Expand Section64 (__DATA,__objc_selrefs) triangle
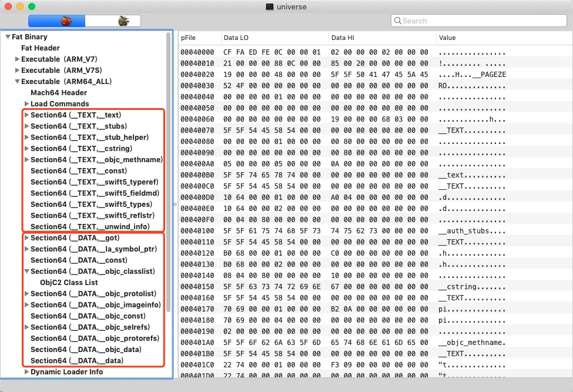Image resolution: width=573 pixels, height=392 pixels. 26,327
